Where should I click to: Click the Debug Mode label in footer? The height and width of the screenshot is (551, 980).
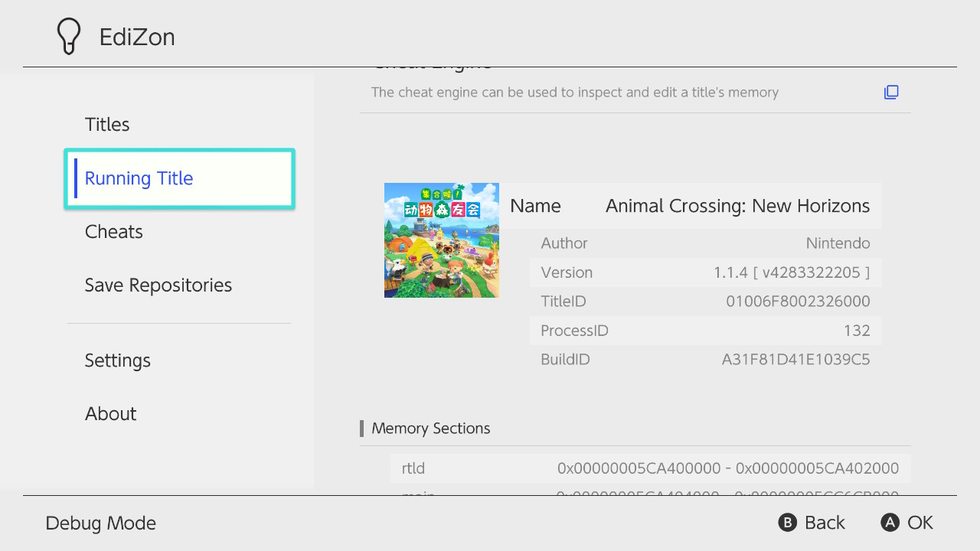101,523
